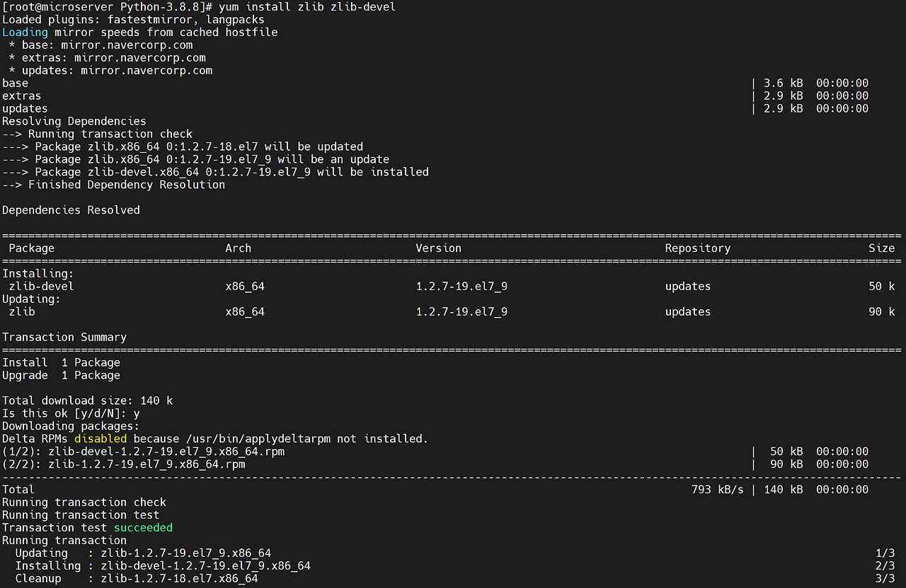Viewport: 906px width, 588px height.
Task: Click 'Running transaction test' line
Action: coord(81,515)
